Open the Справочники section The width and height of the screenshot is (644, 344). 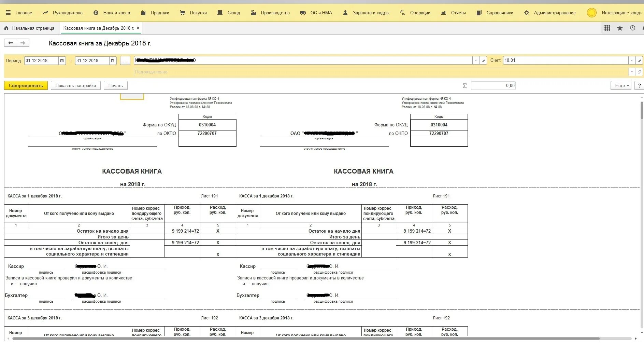500,13
